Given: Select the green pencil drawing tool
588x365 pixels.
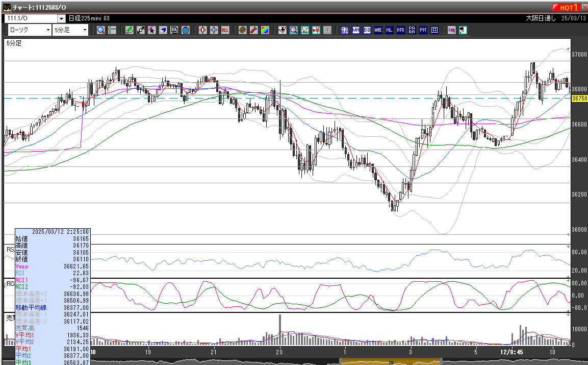Looking at the screenshot, I should point(130,30).
